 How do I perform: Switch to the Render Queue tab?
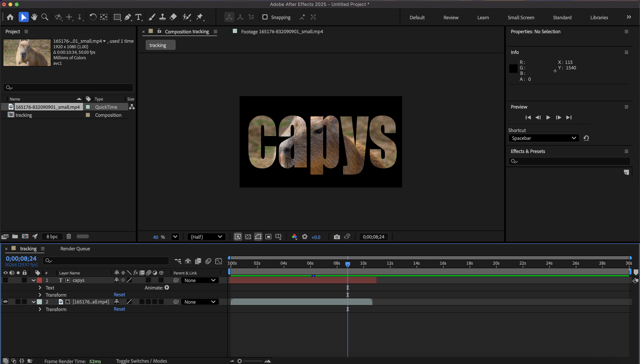(x=75, y=248)
